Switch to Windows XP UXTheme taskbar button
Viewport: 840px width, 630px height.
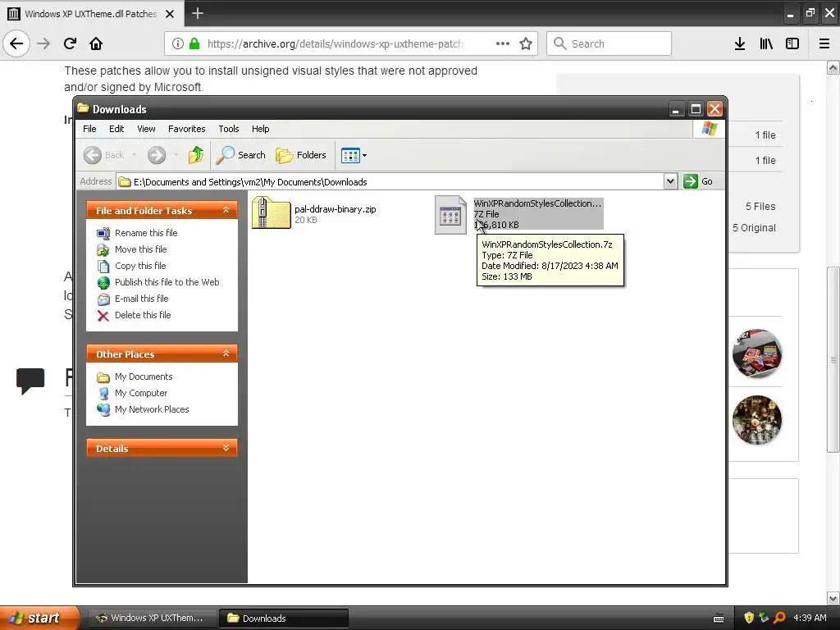(151, 618)
